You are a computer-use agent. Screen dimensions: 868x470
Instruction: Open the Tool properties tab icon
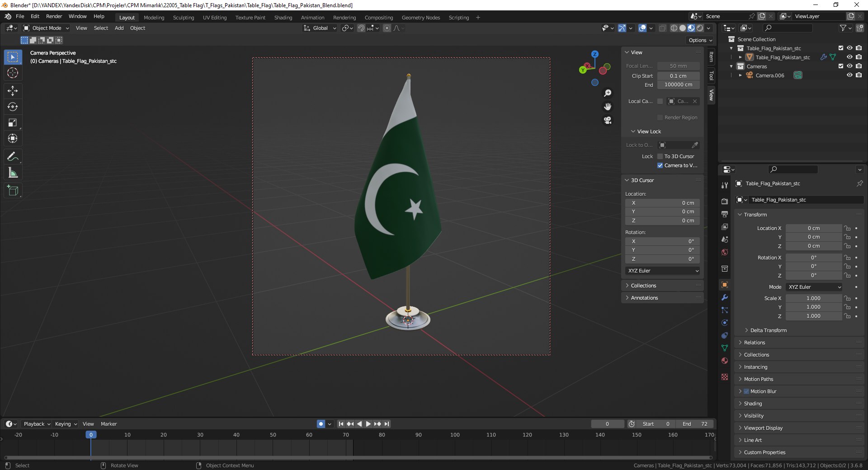tap(725, 185)
